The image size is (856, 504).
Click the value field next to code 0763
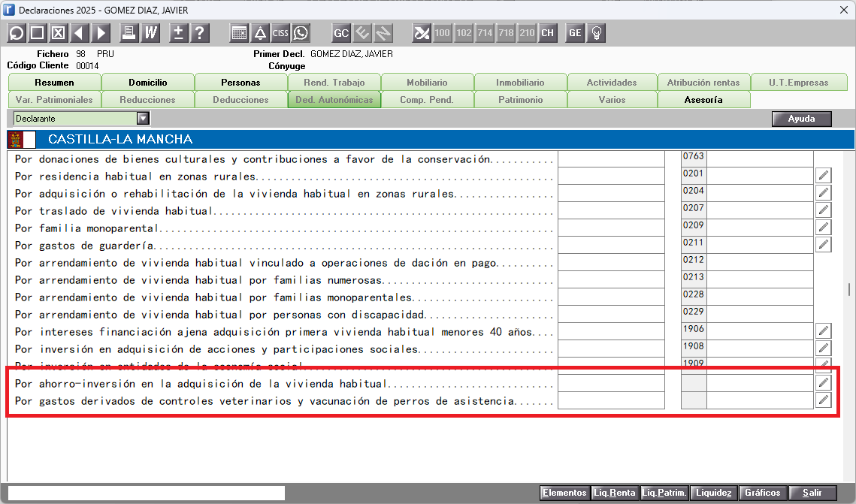pos(760,158)
